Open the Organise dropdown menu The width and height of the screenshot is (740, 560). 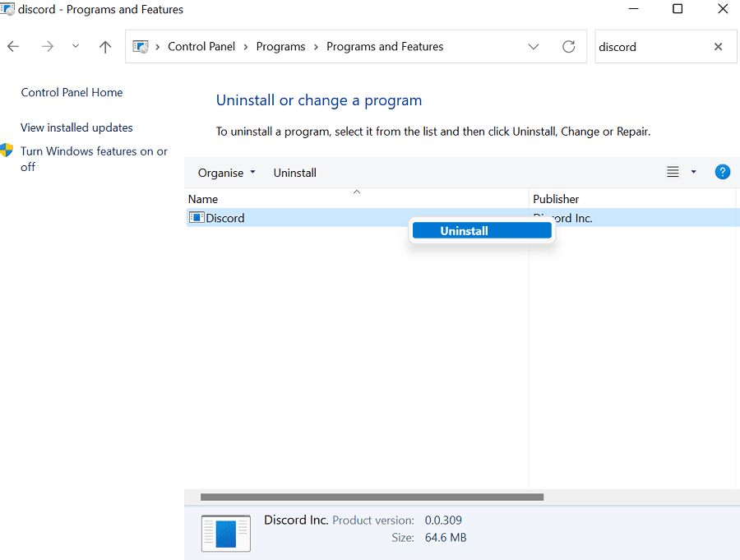point(227,173)
